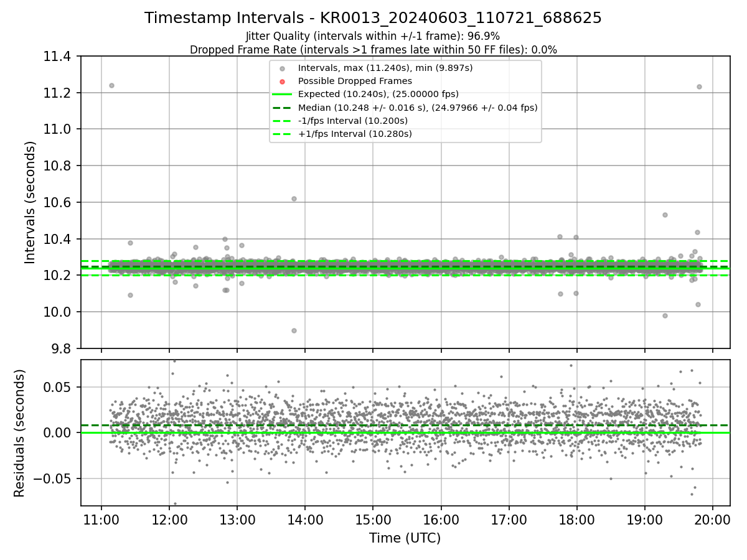Click the 12:00 time tick label

169,520
